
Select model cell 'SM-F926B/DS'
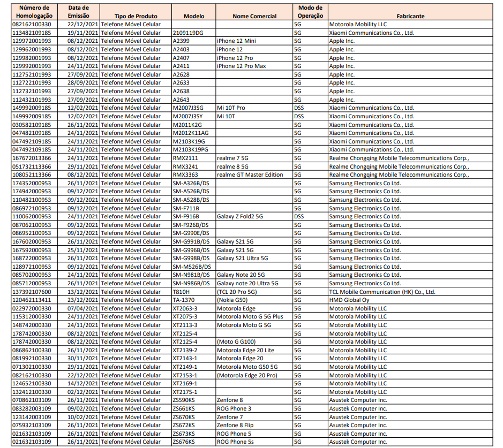point(194,225)
